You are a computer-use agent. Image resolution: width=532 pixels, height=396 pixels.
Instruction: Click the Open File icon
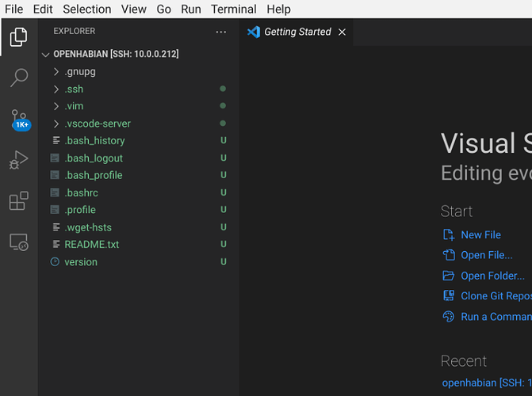click(x=449, y=254)
